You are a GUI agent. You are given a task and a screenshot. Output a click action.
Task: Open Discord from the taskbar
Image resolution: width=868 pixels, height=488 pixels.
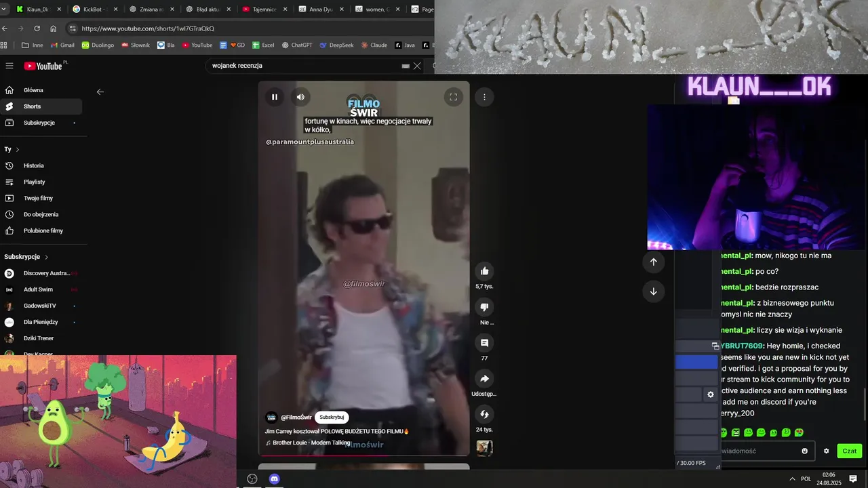[275, 479]
